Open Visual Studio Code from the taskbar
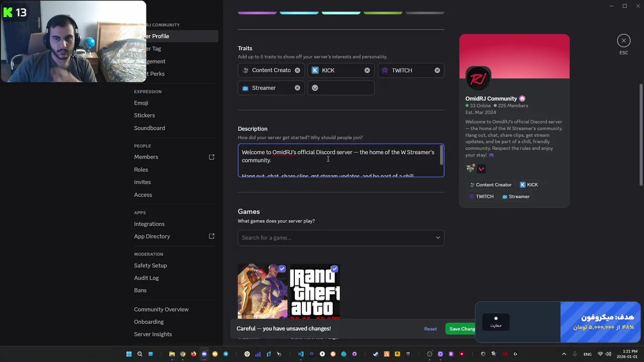 (301, 354)
